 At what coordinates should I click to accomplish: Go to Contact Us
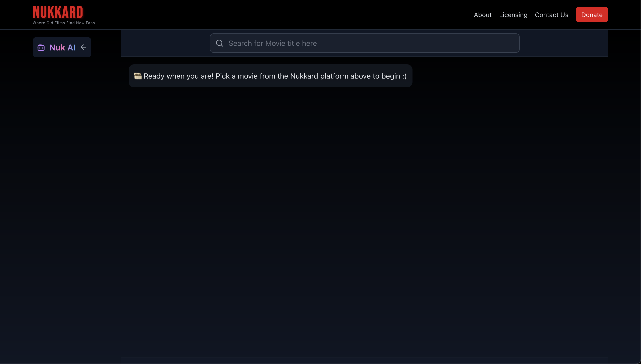pyautogui.click(x=552, y=15)
